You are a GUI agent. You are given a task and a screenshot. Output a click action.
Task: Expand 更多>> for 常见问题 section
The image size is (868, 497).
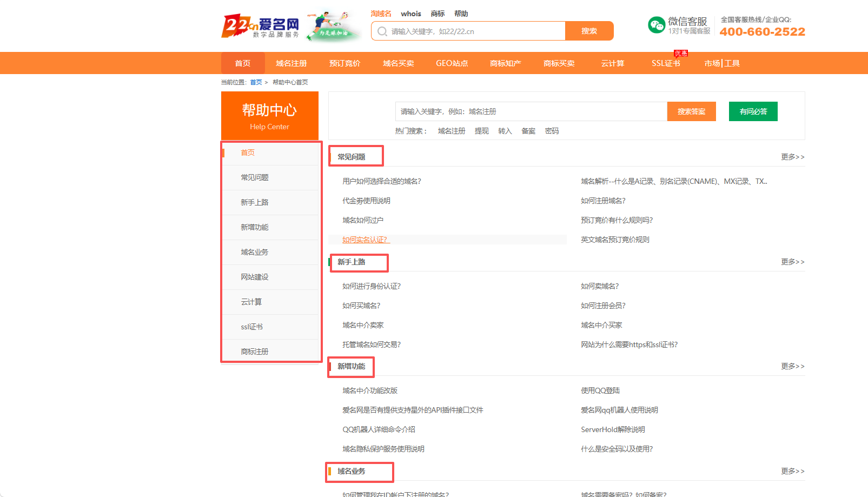coord(792,157)
